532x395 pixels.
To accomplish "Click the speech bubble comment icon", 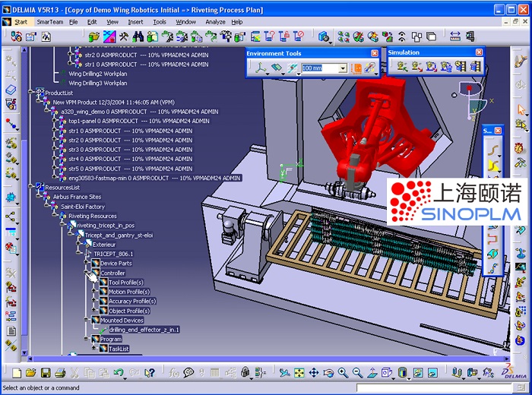I will point(188,373).
